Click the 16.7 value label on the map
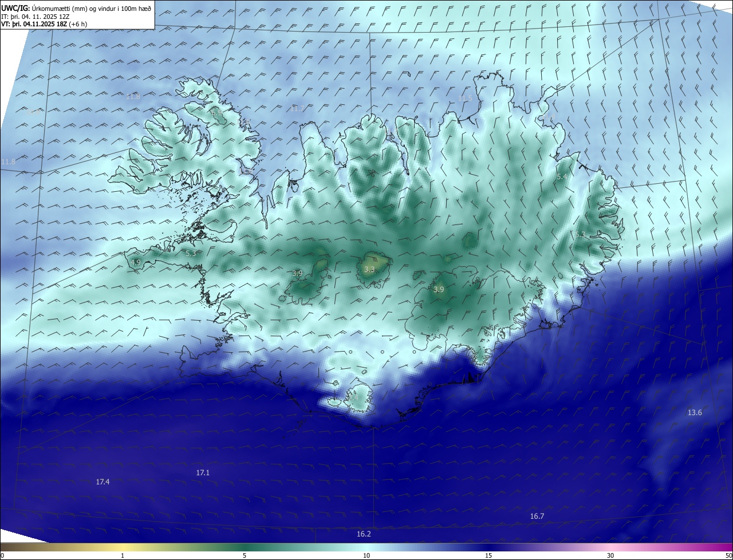Screen dimensions: 733x560 coord(537,516)
